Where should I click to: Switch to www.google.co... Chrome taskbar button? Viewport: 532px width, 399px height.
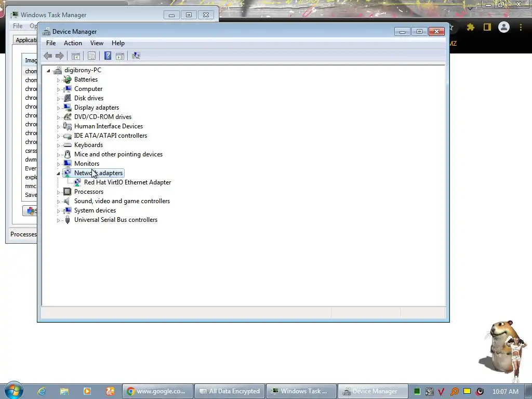(x=158, y=391)
